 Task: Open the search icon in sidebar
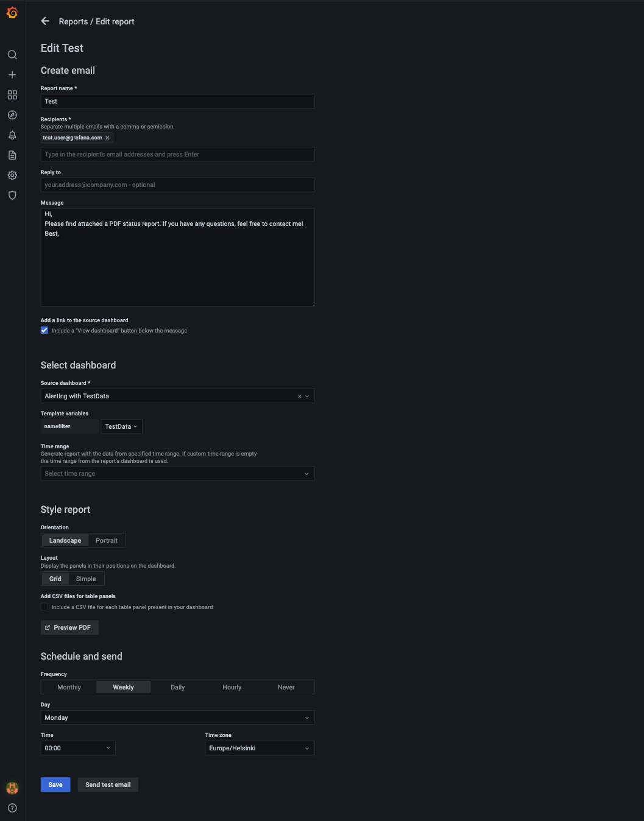pyautogui.click(x=12, y=55)
